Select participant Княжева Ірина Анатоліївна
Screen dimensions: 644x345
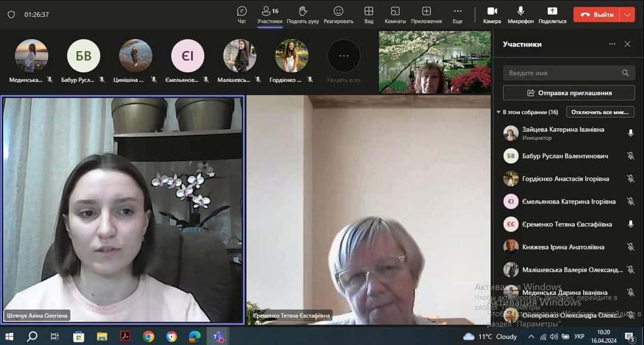click(569, 247)
